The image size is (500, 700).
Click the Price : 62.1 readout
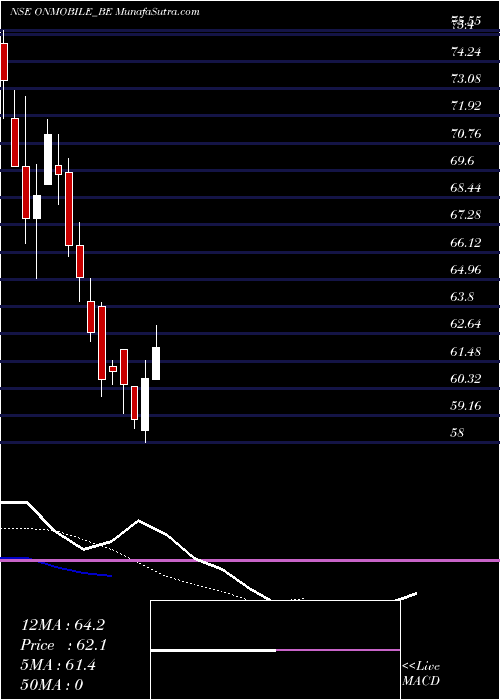point(63,645)
